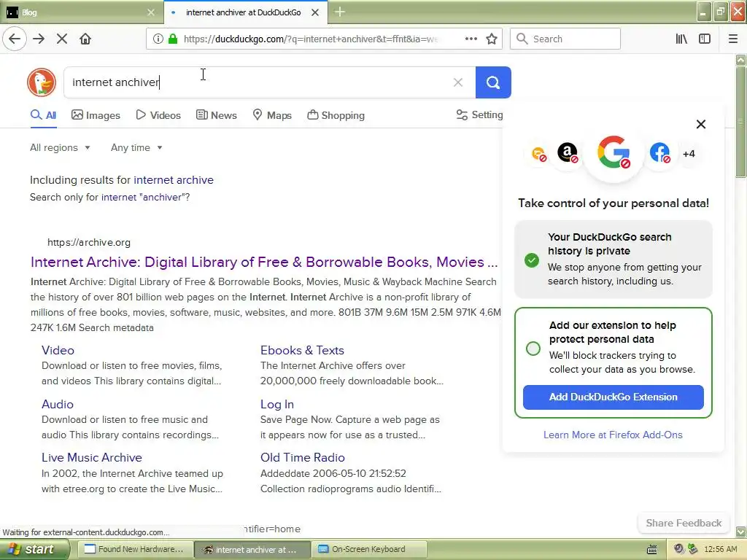
Task: Click the DuckDuckGo duck logo
Action: tap(42, 82)
